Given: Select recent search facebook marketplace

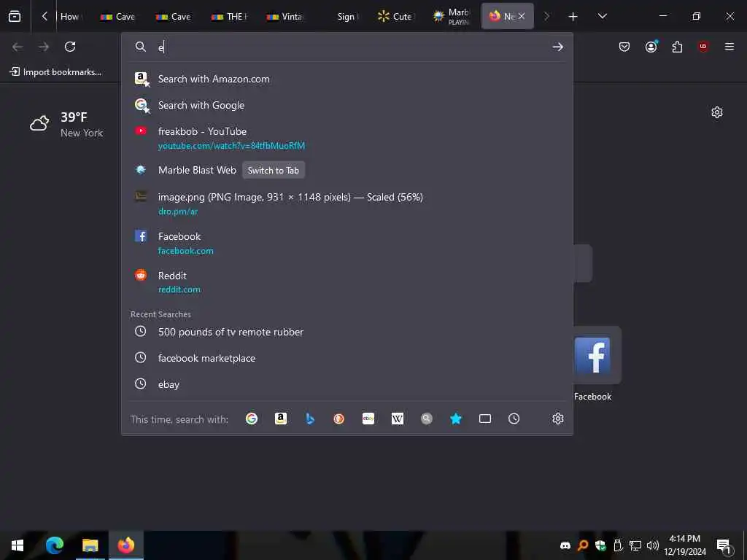Looking at the screenshot, I should coord(347,358).
